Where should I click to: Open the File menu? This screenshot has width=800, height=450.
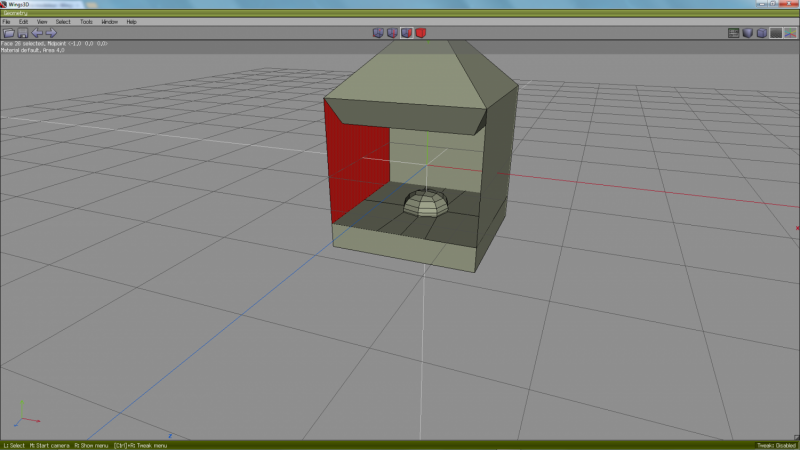point(8,21)
